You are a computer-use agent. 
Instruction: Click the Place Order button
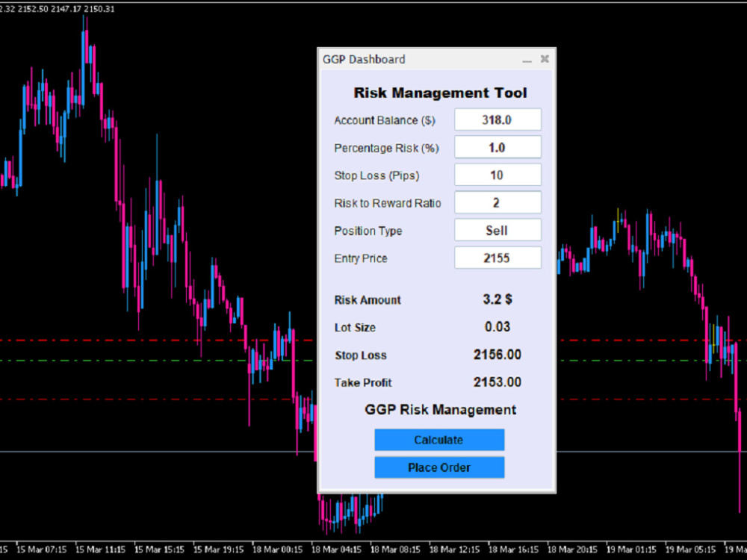tap(439, 467)
